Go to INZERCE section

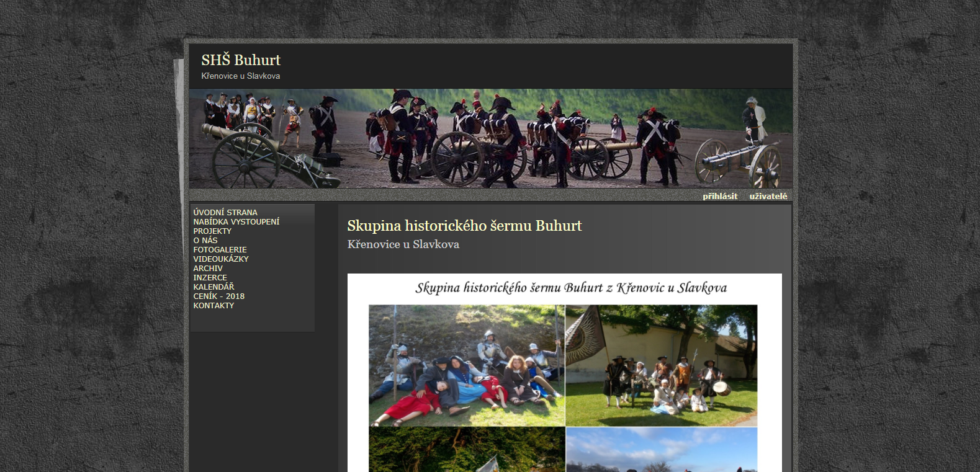(x=210, y=277)
